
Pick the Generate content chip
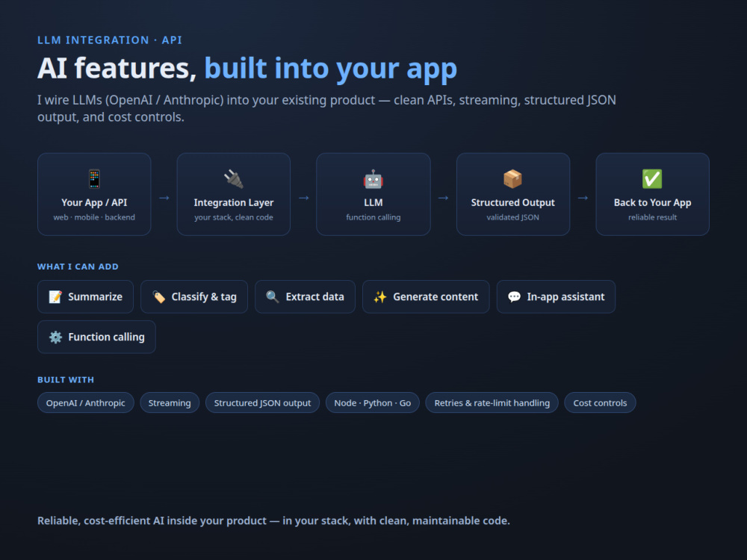pyautogui.click(x=426, y=296)
